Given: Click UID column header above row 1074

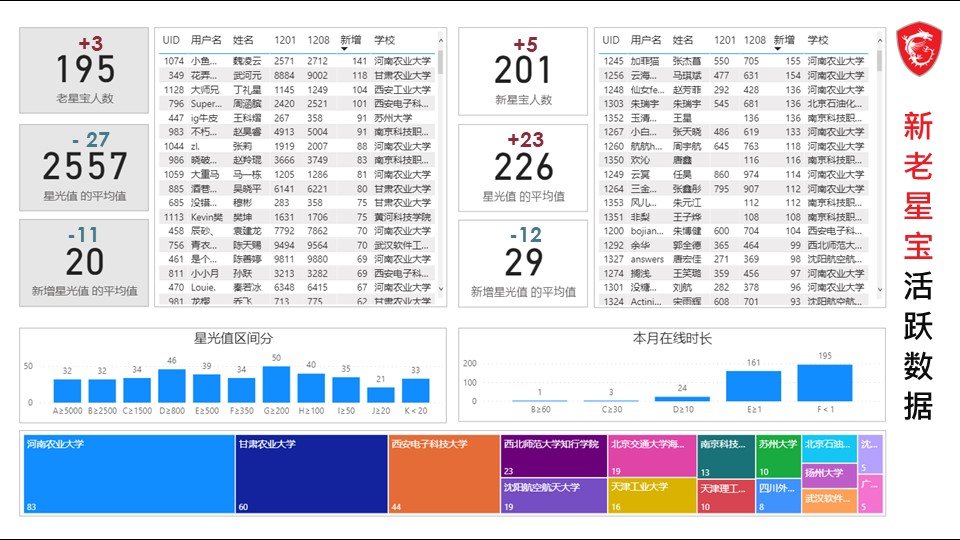Looking at the screenshot, I should [x=171, y=40].
